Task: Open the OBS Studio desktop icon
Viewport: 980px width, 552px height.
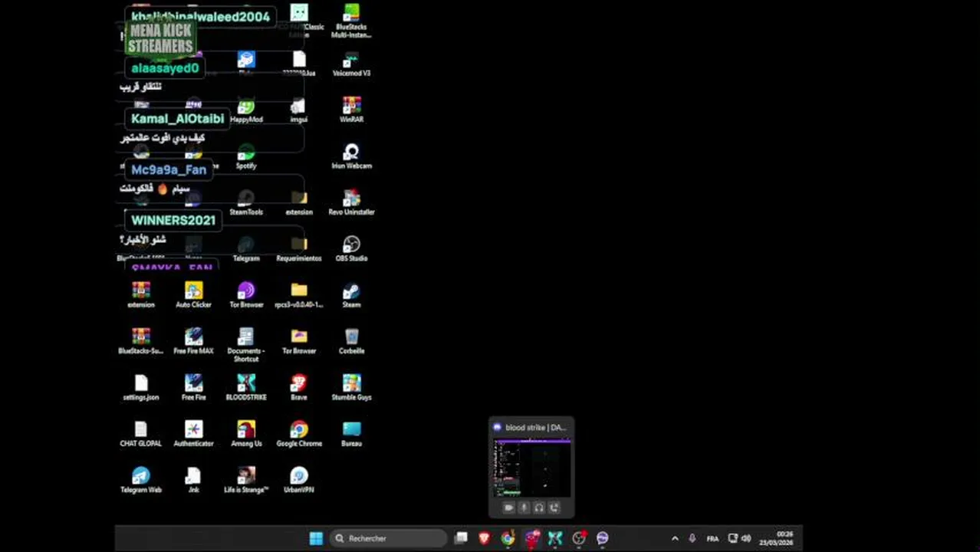Action: click(351, 248)
